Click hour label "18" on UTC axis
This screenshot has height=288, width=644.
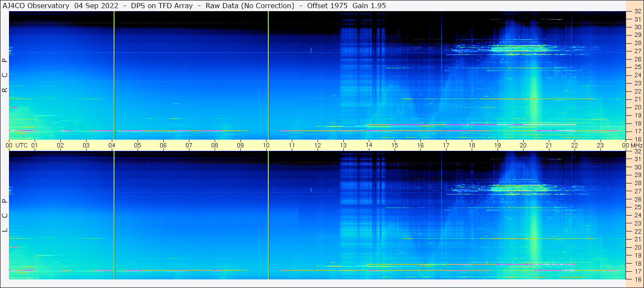[472, 145]
